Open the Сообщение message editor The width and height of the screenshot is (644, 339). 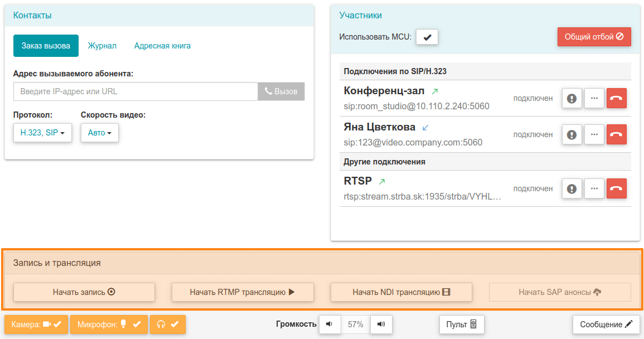point(606,324)
